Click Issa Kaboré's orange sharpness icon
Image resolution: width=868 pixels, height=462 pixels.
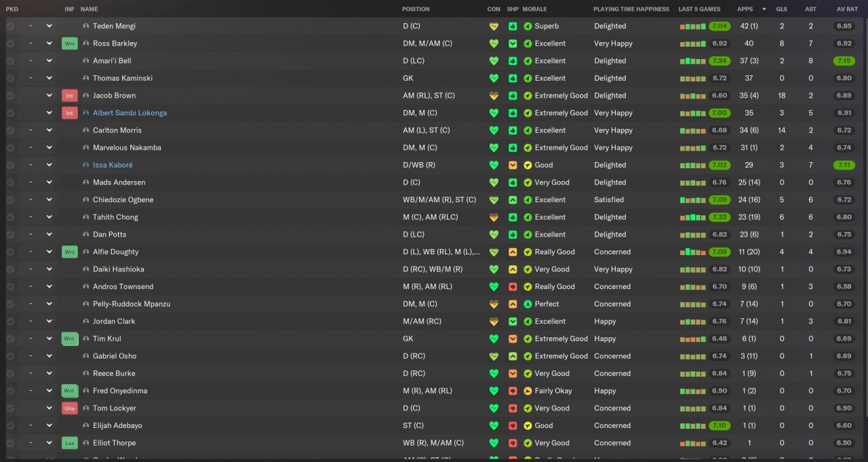[513, 165]
